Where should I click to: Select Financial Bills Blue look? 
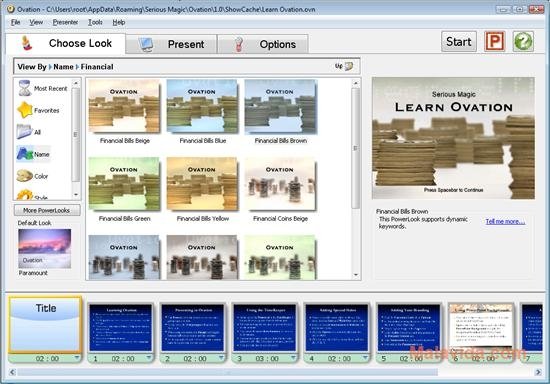tap(202, 106)
